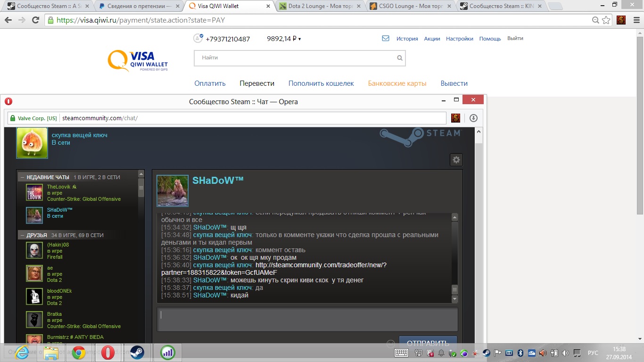Open Internet Explorer from the taskbar
This screenshot has width=644, height=362.
(x=22, y=352)
